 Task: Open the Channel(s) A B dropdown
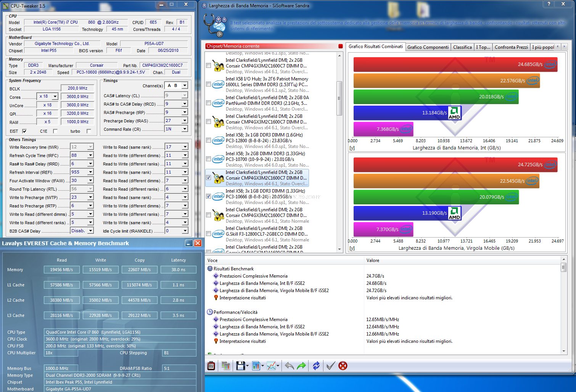coord(185,85)
